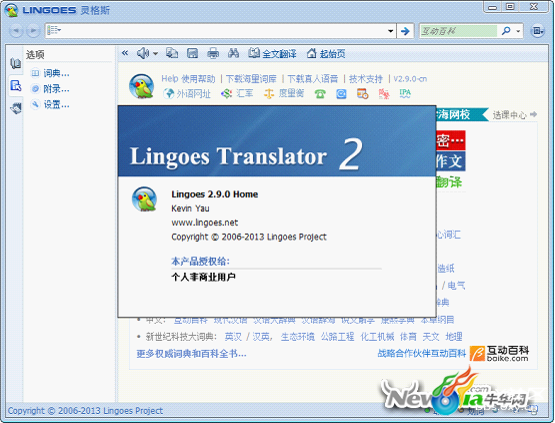Click the save toolbar icon
The width and height of the screenshot is (555, 423).
click(192, 53)
